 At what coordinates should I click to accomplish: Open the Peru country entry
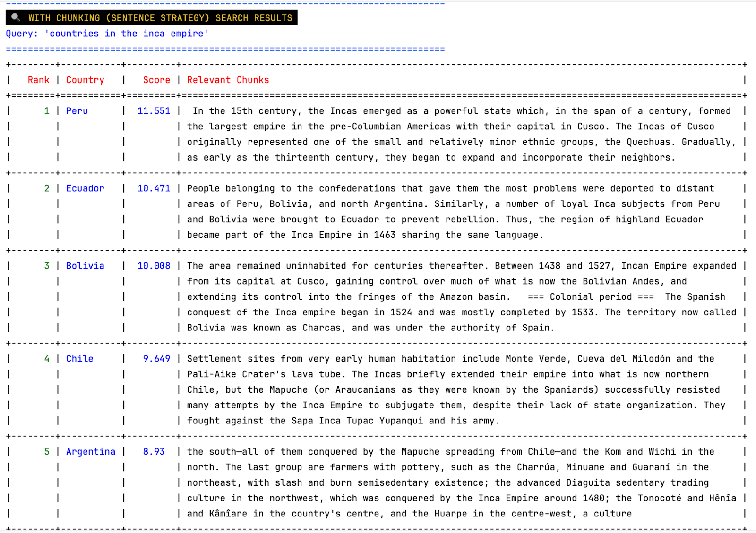(77, 111)
